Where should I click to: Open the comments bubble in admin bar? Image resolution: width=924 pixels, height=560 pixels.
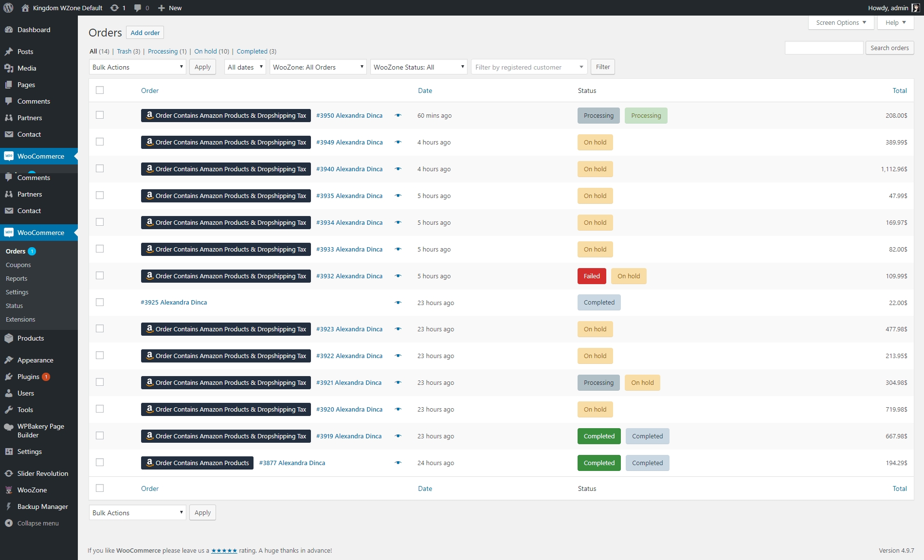pos(138,8)
